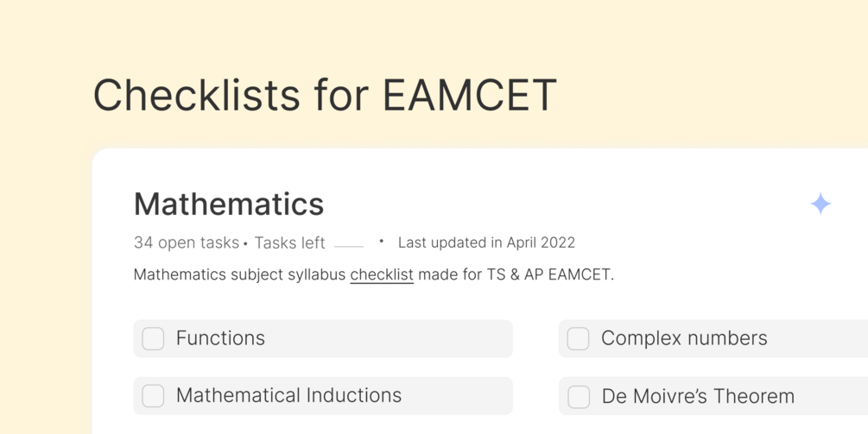Click the Checklists for EAMCET page title

pos(325,95)
